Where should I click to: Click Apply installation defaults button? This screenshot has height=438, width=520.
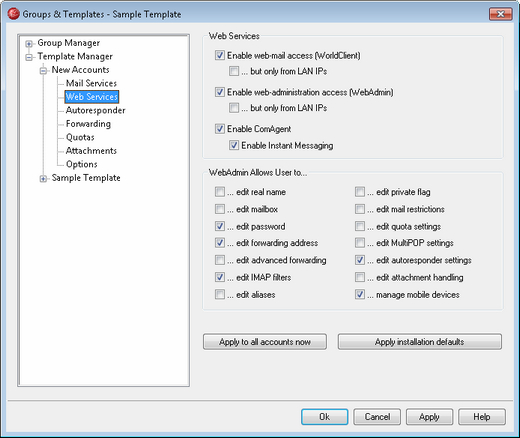click(x=420, y=342)
